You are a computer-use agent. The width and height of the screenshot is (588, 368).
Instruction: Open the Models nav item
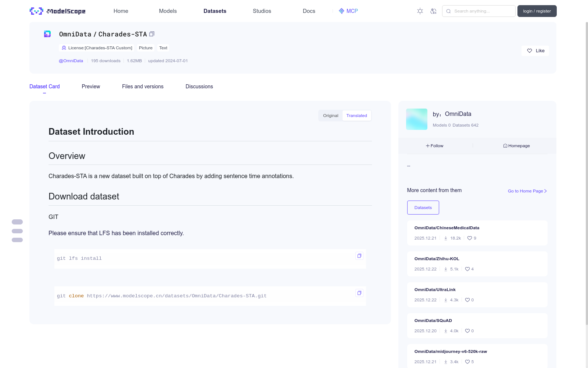coord(168,11)
